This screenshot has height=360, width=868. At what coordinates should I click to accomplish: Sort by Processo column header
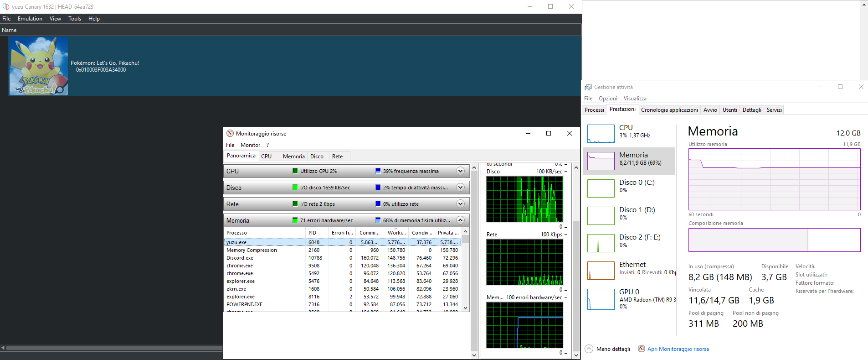point(264,233)
